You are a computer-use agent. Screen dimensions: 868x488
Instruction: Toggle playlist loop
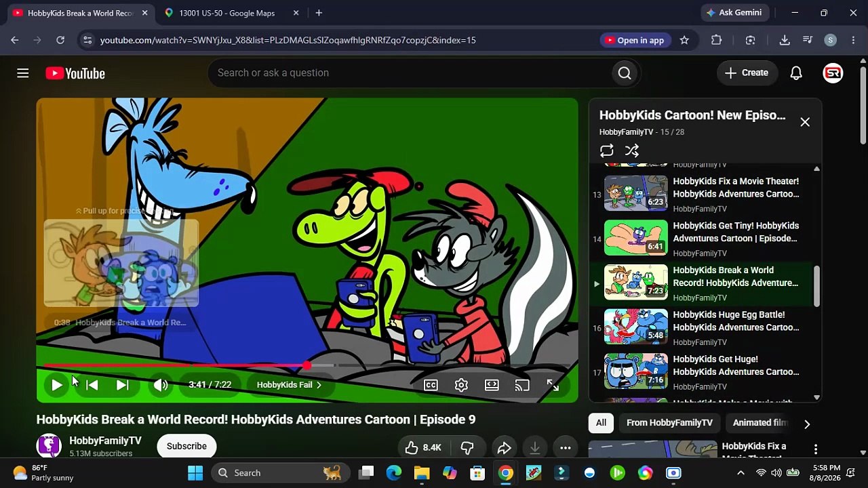coord(606,150)
